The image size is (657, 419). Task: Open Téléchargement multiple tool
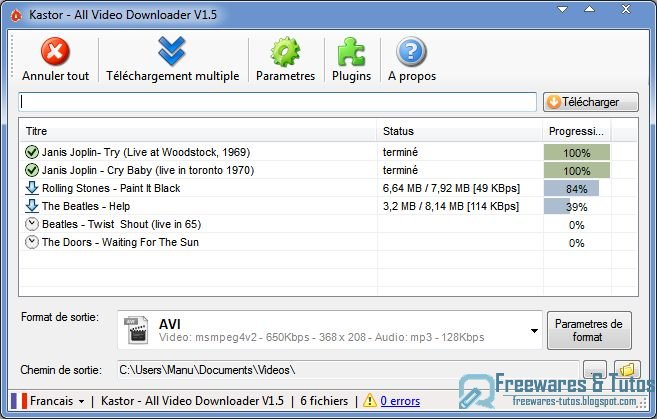tap(172, 59)
